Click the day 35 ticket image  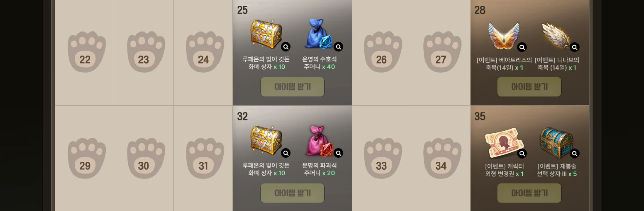coord(504,143)
